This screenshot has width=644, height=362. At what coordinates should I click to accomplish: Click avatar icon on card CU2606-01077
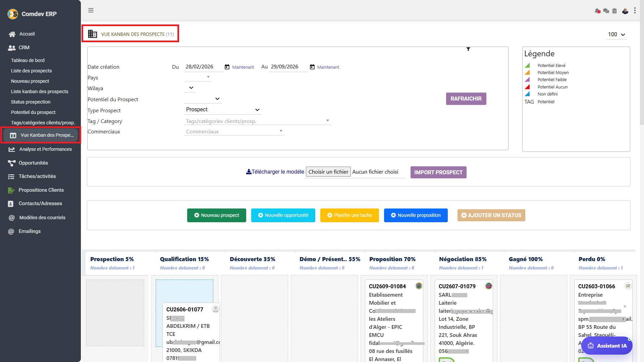(216, 309)
